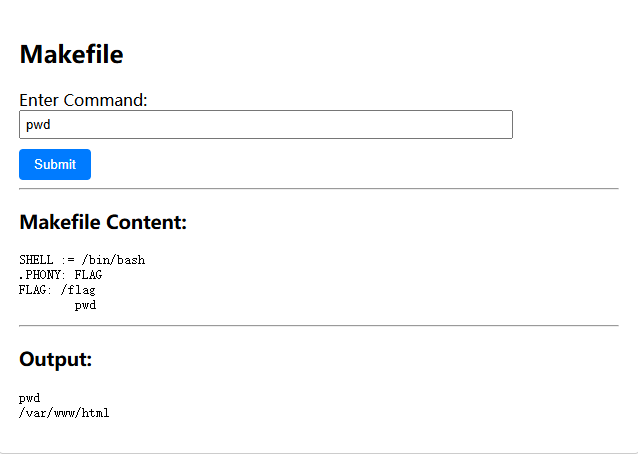This screenshot has width=638, height=455.
Task: Click the "/var/www/html" output line
Action: [64, 412]
